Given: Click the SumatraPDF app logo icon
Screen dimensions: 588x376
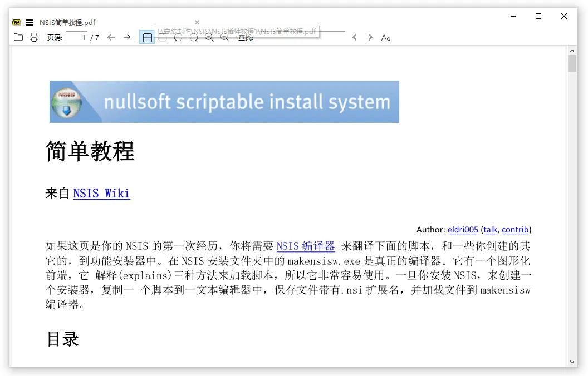Looking at the screenshot, I should 17,22.
